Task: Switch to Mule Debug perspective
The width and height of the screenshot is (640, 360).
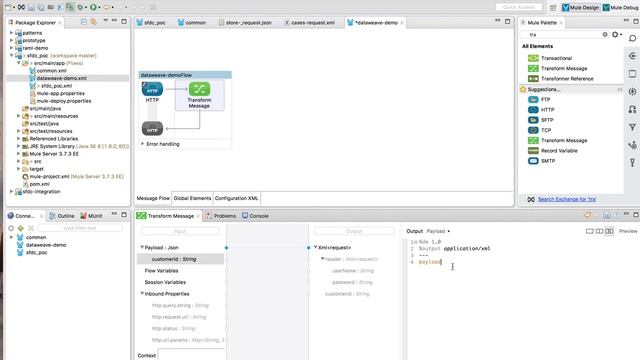Action: pyautogui.click(x=621, y=7)
